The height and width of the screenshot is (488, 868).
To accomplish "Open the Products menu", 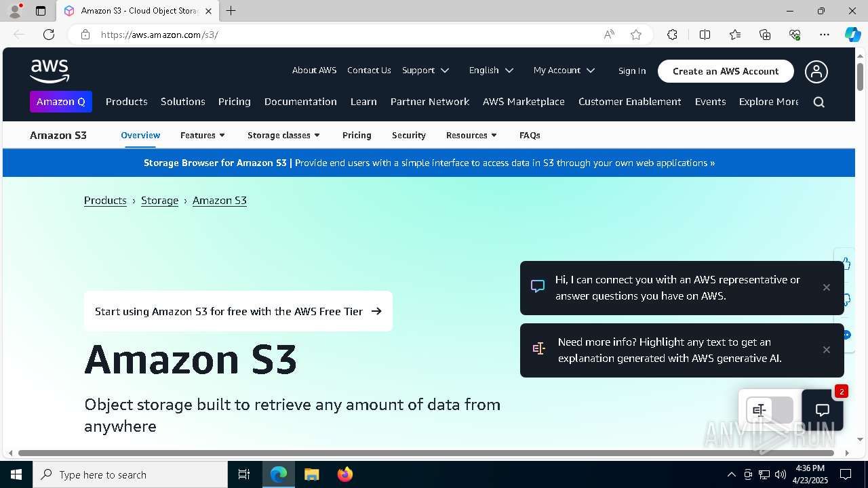I will (127, 102).
